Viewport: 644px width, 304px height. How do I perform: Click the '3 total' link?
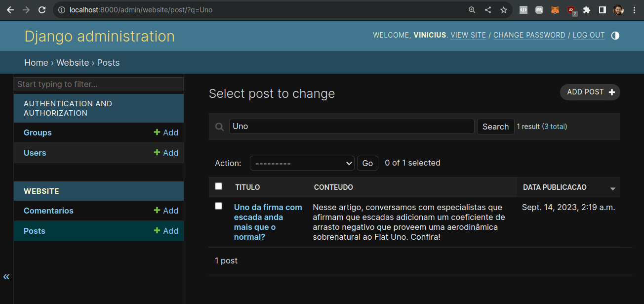pos(555,127)
